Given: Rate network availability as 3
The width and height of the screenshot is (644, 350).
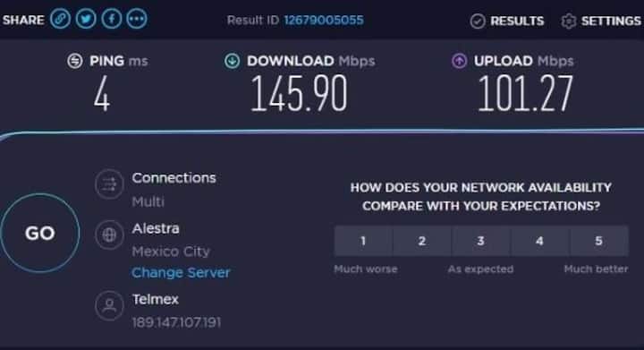Looking at the screenshot, I should coord(480,241).
